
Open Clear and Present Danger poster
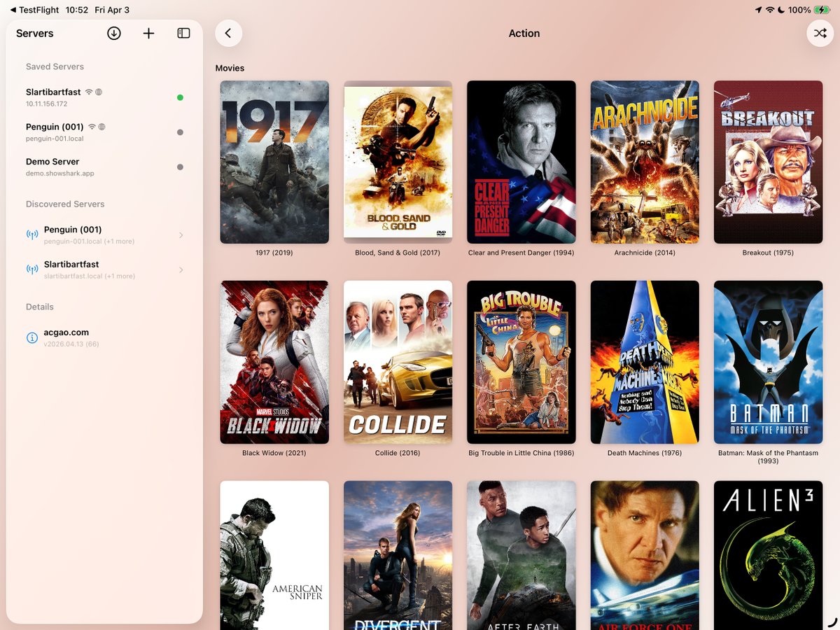521,162
